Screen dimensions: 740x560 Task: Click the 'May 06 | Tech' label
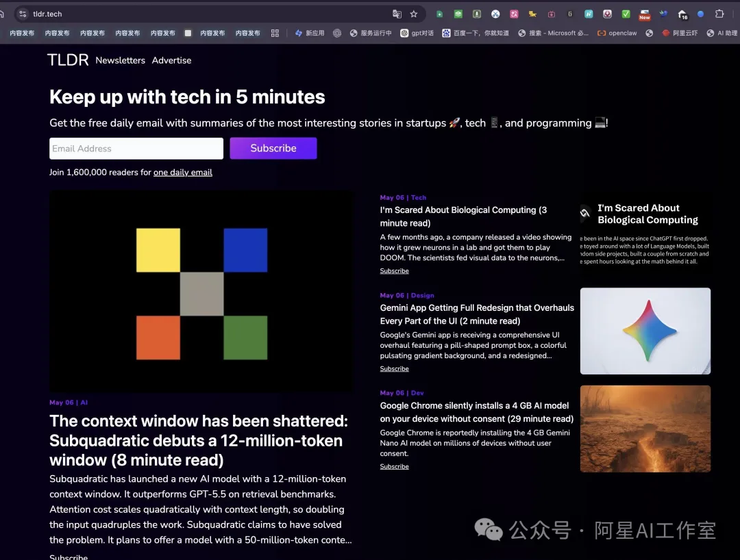click(403, 198)
